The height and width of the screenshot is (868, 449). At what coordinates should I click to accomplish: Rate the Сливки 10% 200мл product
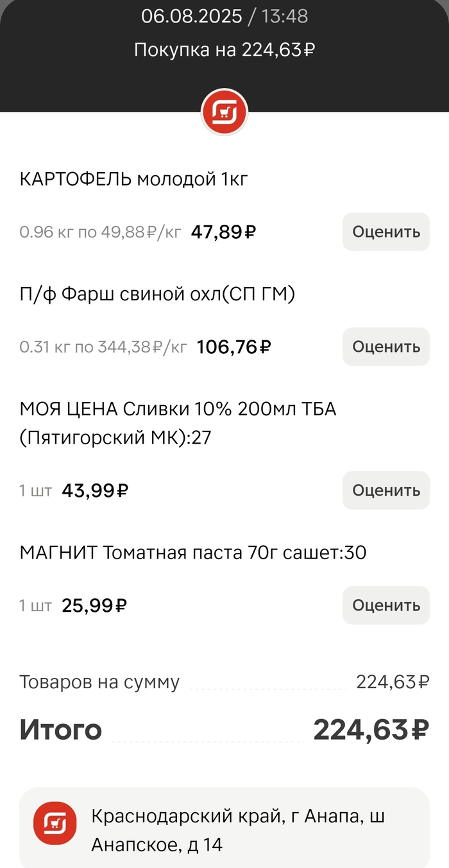[385, 490]
